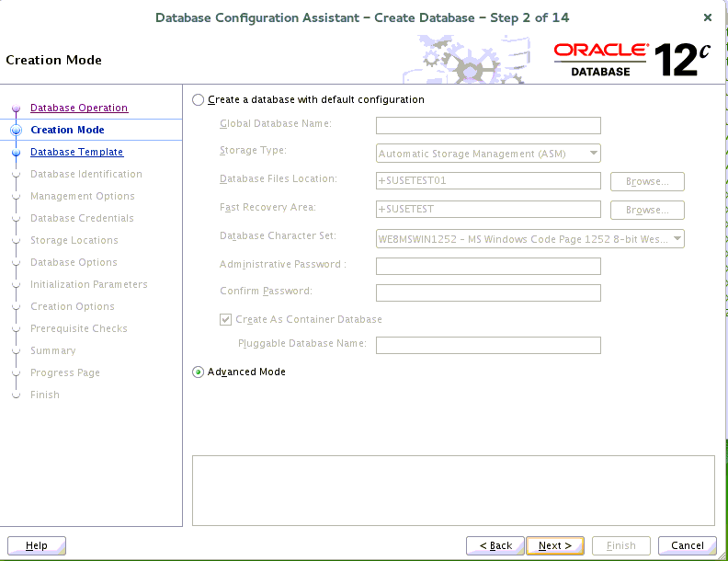Click the Creation Mode step indicator icon

point(16,131)
